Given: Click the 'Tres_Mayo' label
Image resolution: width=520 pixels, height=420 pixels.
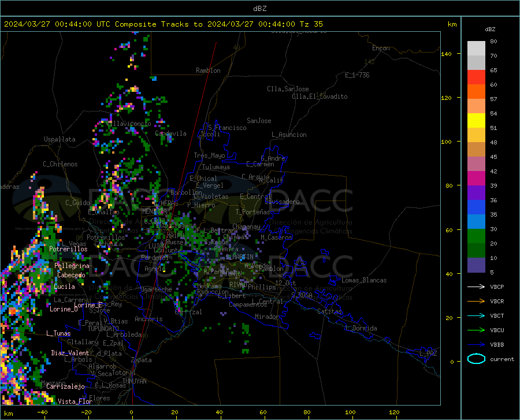Looking at the screenshot, I should (209, 155).
